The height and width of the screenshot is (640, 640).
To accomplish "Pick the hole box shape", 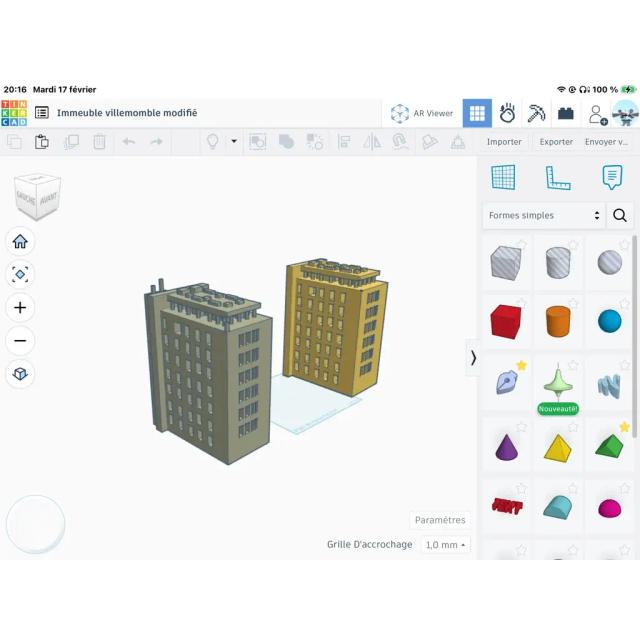I will (506, 262).
